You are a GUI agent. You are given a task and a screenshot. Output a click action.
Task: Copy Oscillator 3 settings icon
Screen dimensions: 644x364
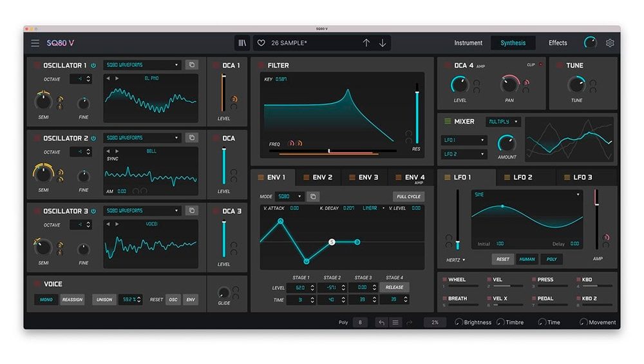191,211
